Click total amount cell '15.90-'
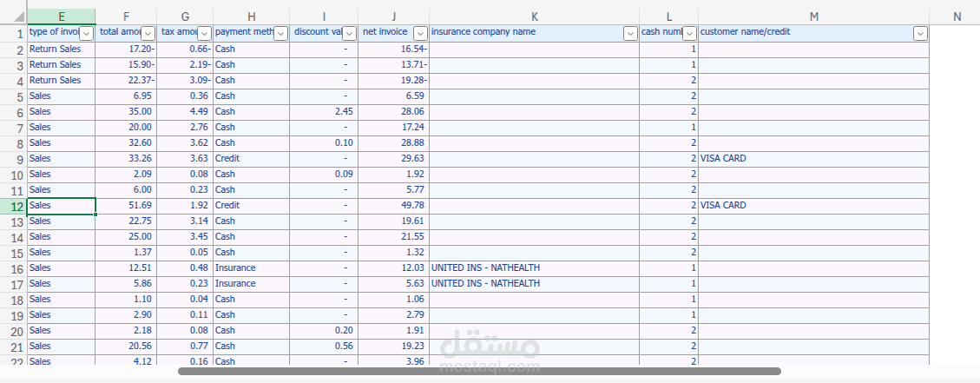The height and width of the screenshot is (383, 980). click(x=126, y=64)
